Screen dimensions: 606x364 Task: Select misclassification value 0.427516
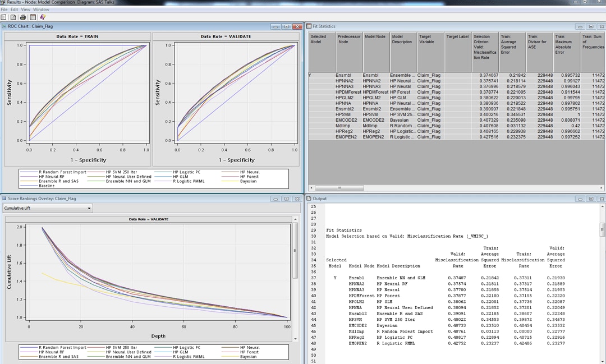(x=485, y=137)
